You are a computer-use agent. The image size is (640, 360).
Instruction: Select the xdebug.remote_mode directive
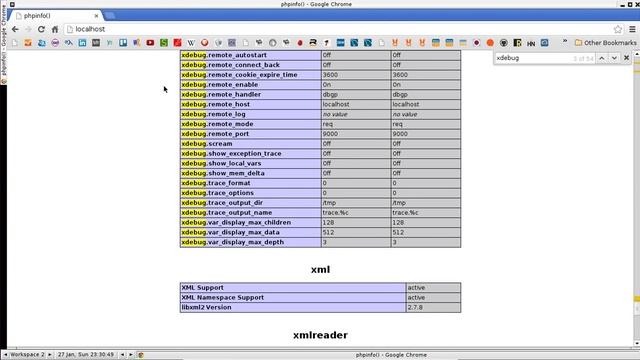click(218, 124)
